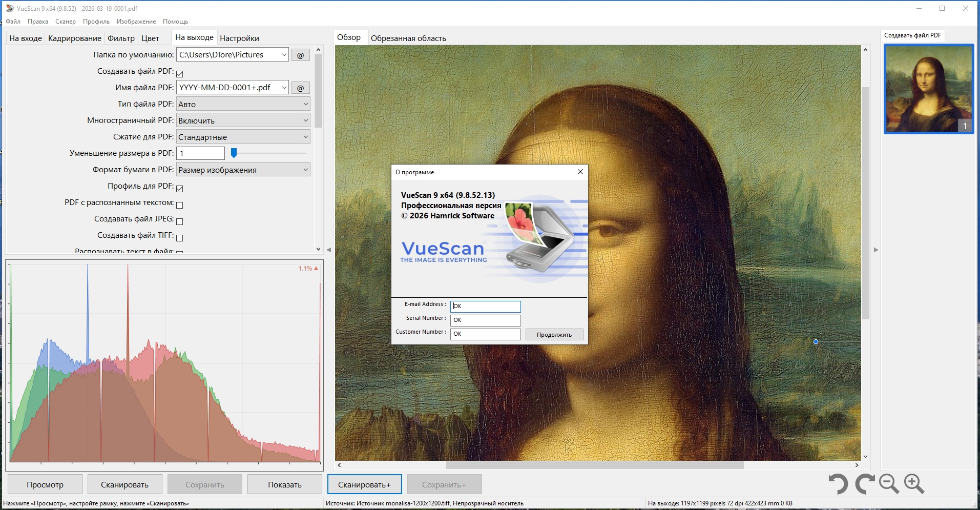Open the «Сканер» menu
The image size is (980, 510).
coord(65,22)
